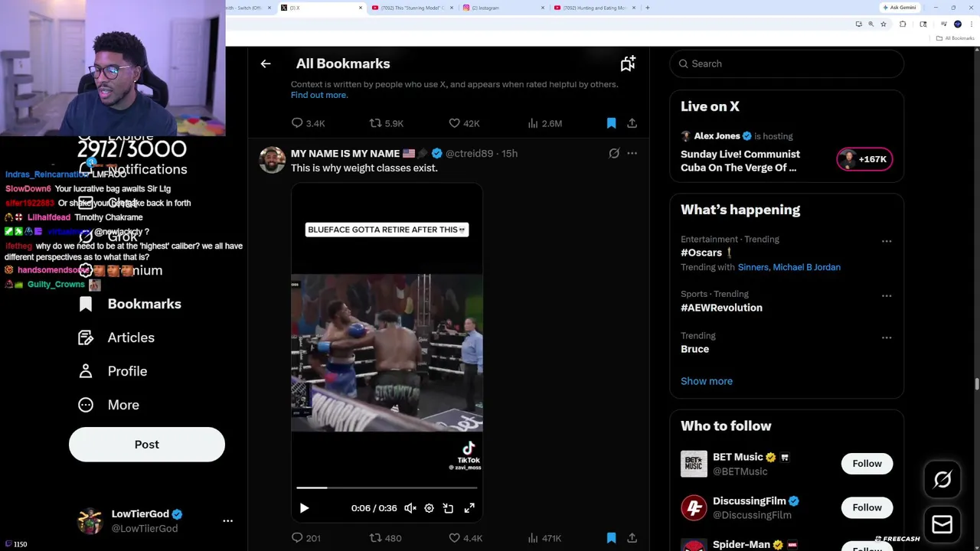Share the post with 471K views
The image size is (980, 551).
[x=632, y=538]
